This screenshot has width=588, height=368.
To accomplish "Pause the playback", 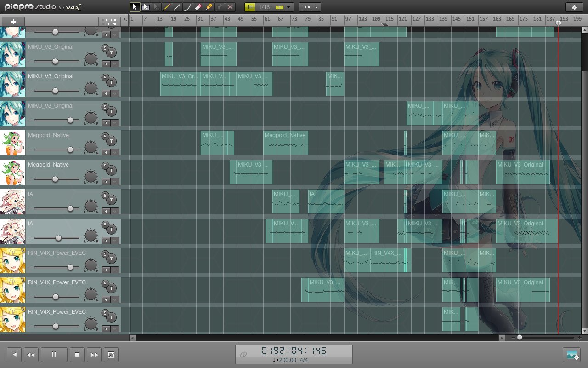I will [x=54, y=355].
